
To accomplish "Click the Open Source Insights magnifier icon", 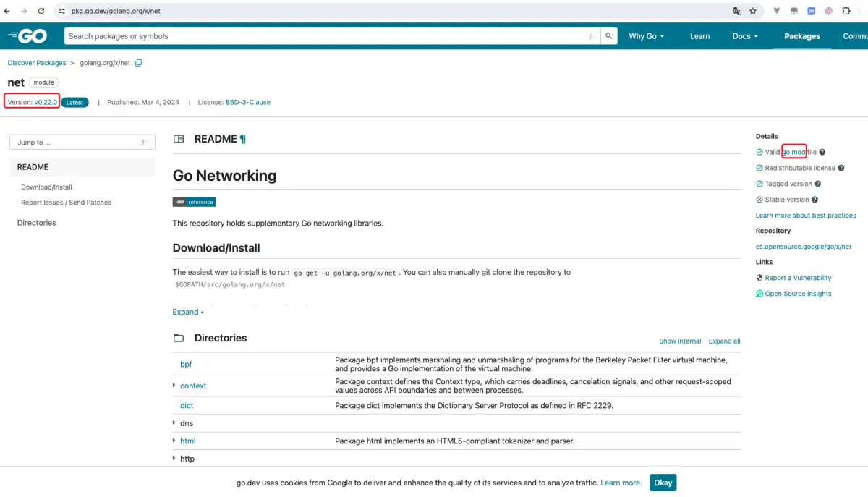I will pyautogui.click(x=759, y=294).
